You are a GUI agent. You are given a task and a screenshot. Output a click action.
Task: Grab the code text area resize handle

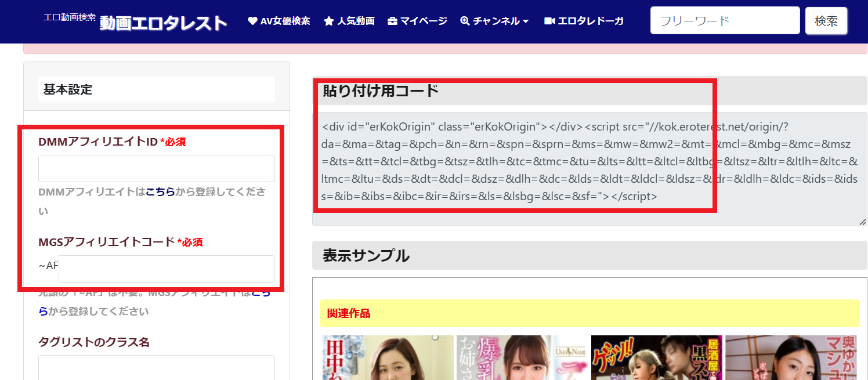point(862,222)
